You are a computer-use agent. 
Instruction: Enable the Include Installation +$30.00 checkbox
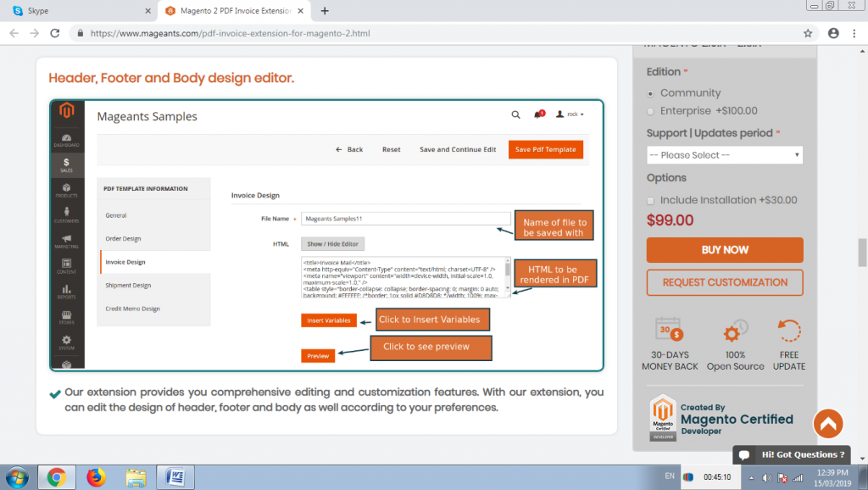pyautogui.click(x=649, y=200)
